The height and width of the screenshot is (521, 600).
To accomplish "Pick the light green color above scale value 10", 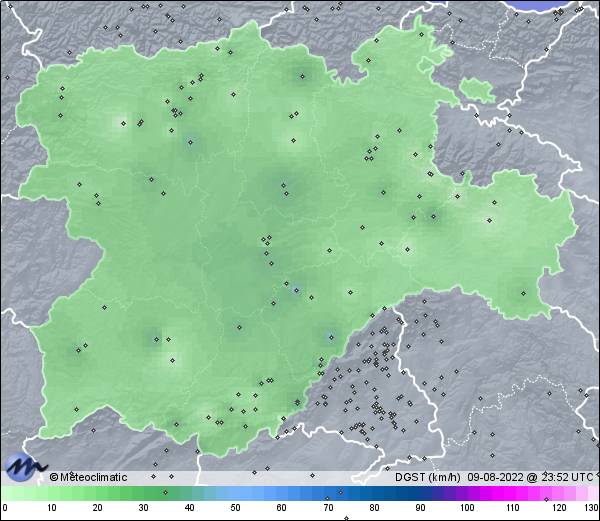I will [52, 493].
